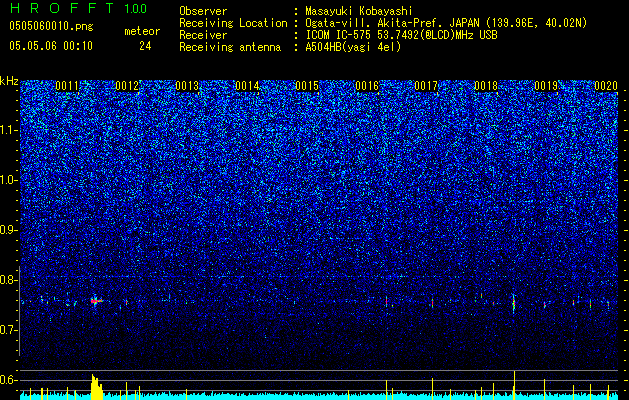Viewport: 629px width, 400px height.
Task: Click the 0020 time marker
Action: [x=606, y=86]
